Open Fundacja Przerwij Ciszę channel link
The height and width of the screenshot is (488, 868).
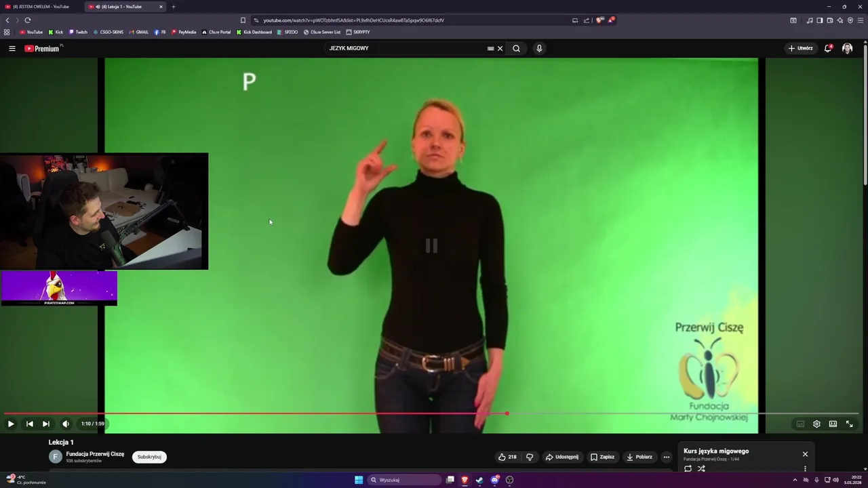click(95, 454)
